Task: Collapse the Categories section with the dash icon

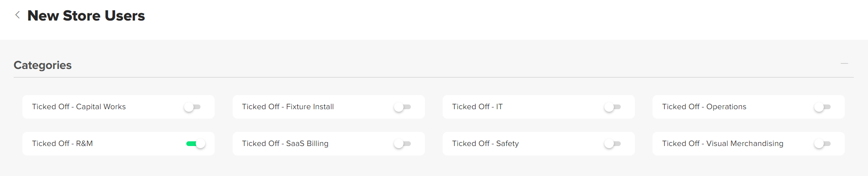Action: click(844, 63)
